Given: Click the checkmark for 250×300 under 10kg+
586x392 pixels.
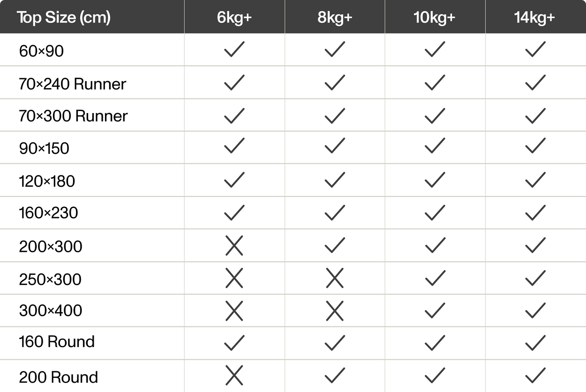Looking at the screenshot, I should click(x=435, y=278).
